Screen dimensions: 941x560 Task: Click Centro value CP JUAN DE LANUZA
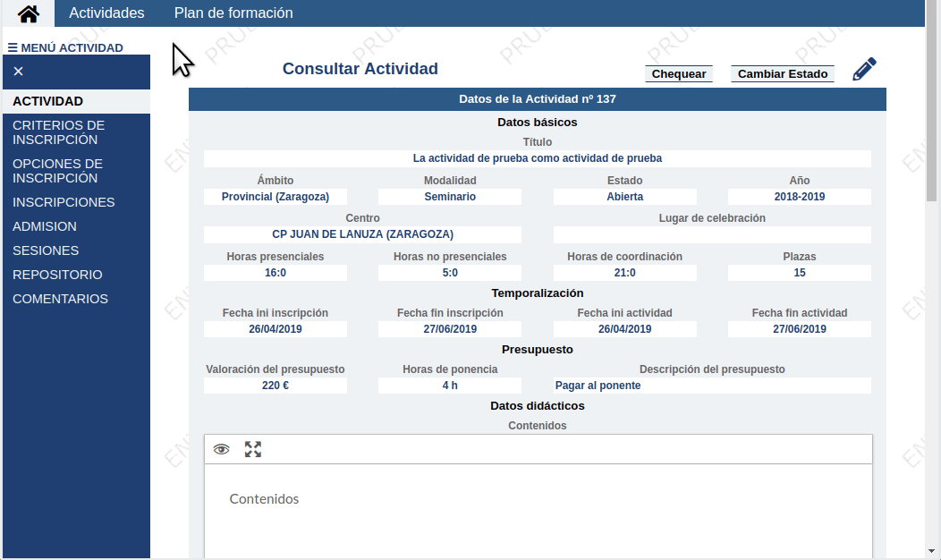362,234
